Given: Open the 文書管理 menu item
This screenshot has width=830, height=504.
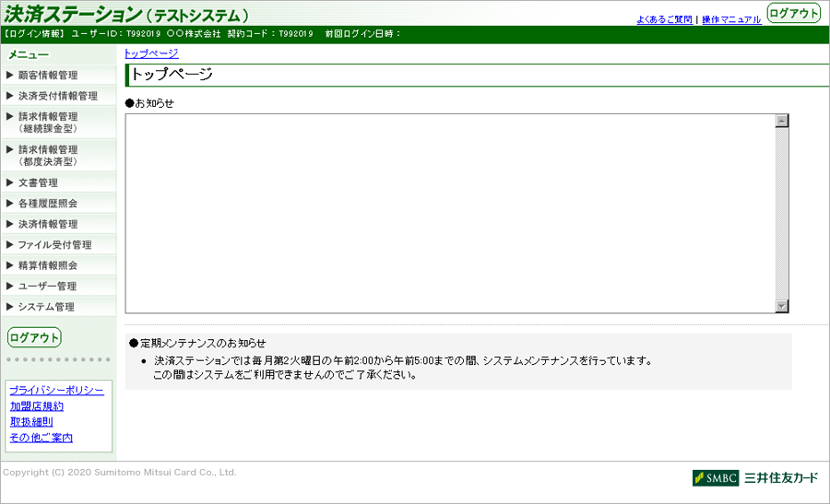Looking at the screenshot, I should 38,183.
